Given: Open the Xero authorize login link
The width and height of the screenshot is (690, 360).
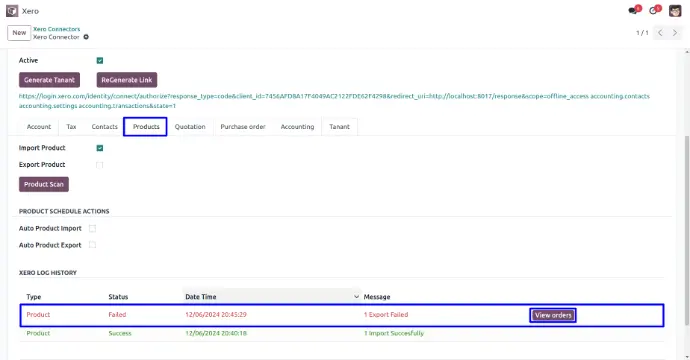Looking at the screenshot, I should [x=334, y=101].
